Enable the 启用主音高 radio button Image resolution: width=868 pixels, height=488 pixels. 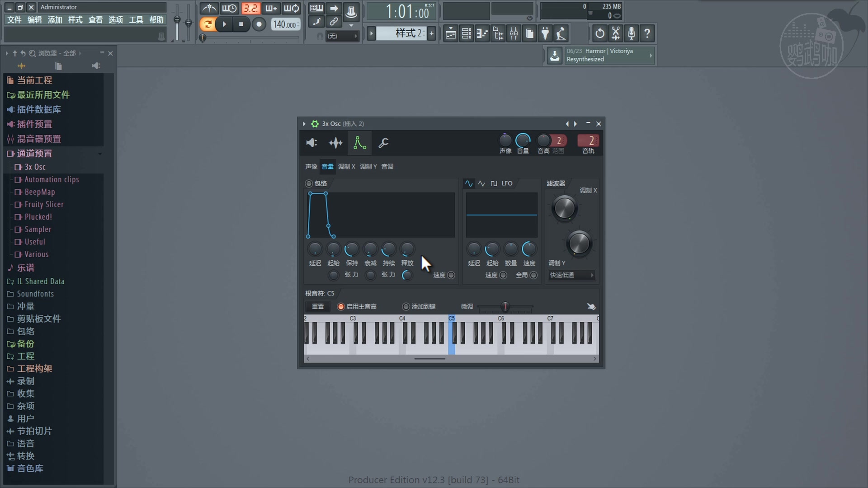coord(340,306)
